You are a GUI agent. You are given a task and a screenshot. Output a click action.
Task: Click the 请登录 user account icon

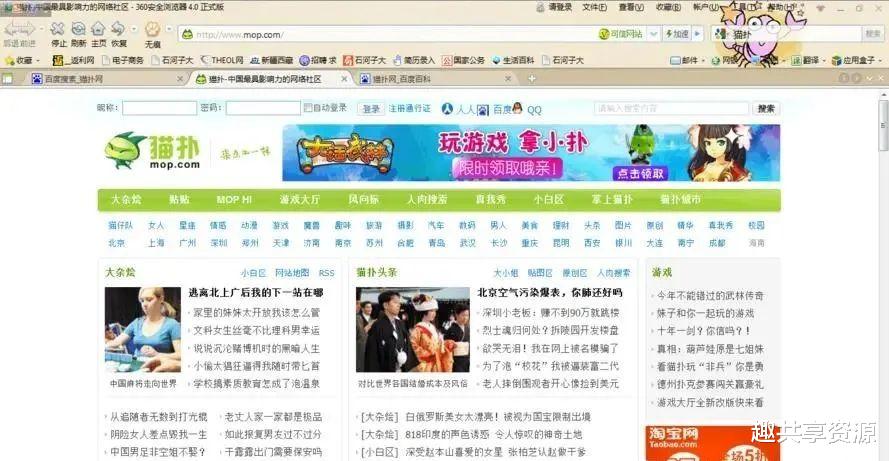[541, 7]
